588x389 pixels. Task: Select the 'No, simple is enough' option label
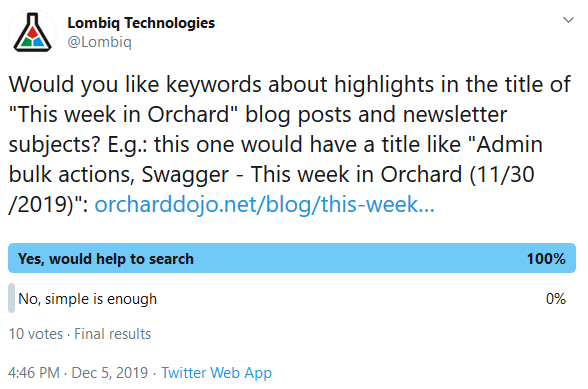(88, 299)
